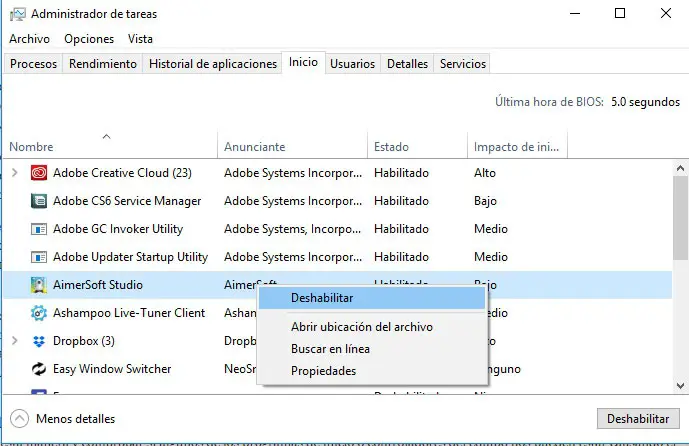Click the scrollbar down arrow
Screen dimensions: 689x446
coord(680,386)
